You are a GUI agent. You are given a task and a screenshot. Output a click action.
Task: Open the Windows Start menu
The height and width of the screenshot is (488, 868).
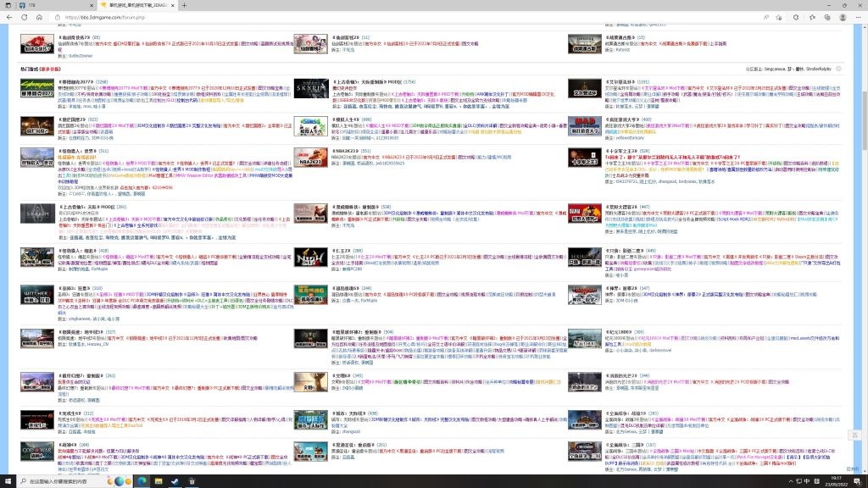click(8, 481)
